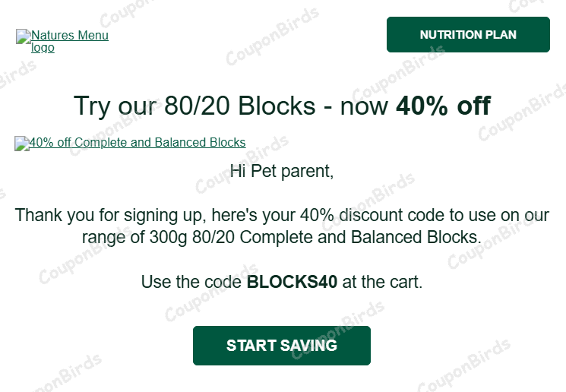Click the "40% discount code" phrase in paragraph
This screenshot has width=566, height=392.
click(364, 215)
